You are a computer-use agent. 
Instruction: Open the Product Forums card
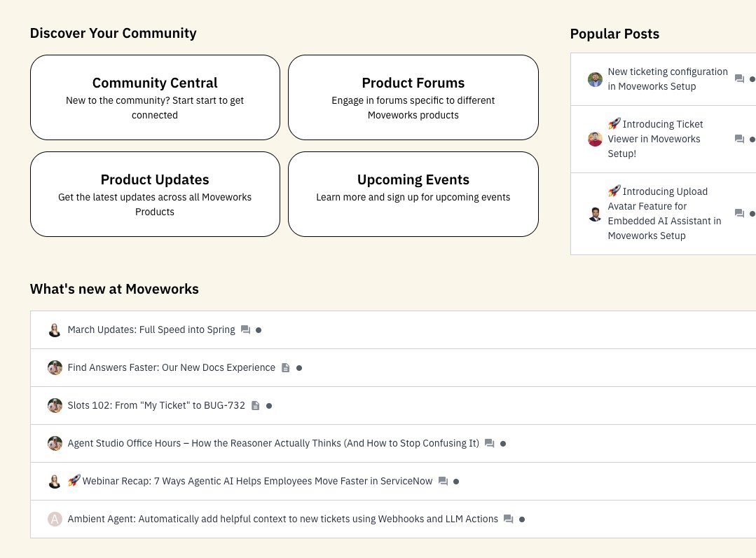click(x=413, y=97)
